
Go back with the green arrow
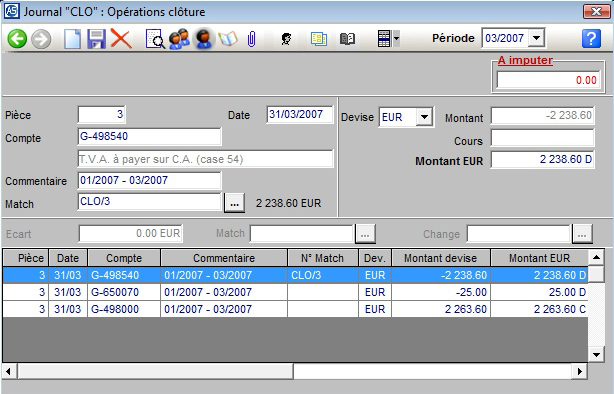17,39
